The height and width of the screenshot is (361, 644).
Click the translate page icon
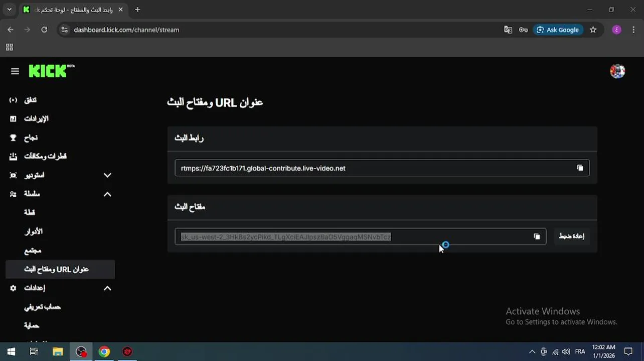point(508,30)
